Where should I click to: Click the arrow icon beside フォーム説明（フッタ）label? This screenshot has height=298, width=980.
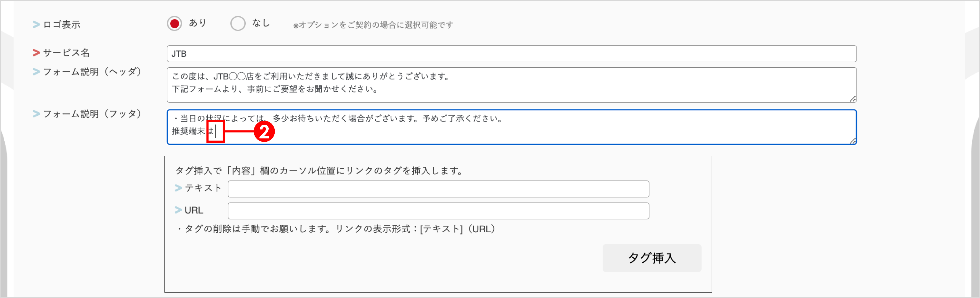(36, 113)
